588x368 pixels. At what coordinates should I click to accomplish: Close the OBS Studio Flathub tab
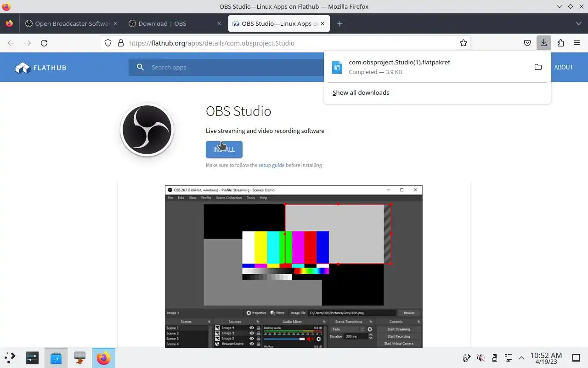click(322, 23)
